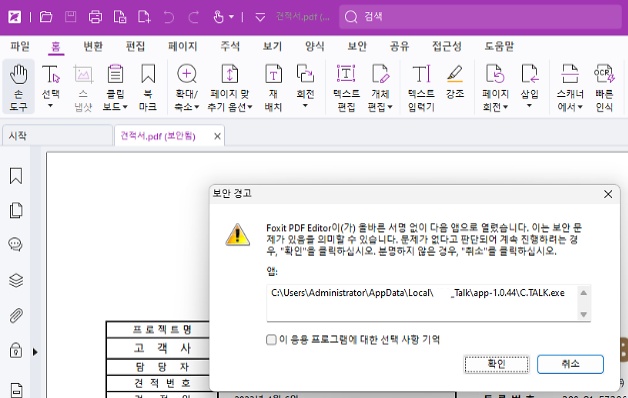The height and width of the screenshot is (398, 628).
Task: Click the path box scroll up arrow
Action: 584,293
